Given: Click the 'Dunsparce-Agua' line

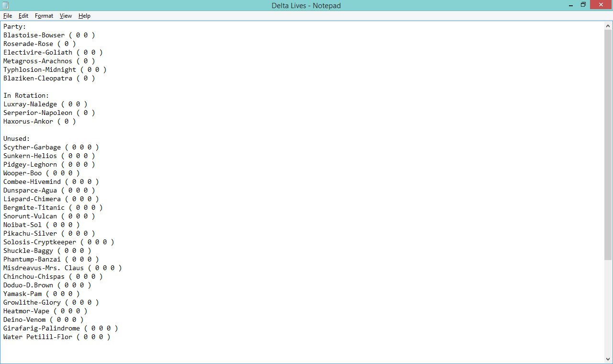Looking at the screenshot, I should click(49, 191).
